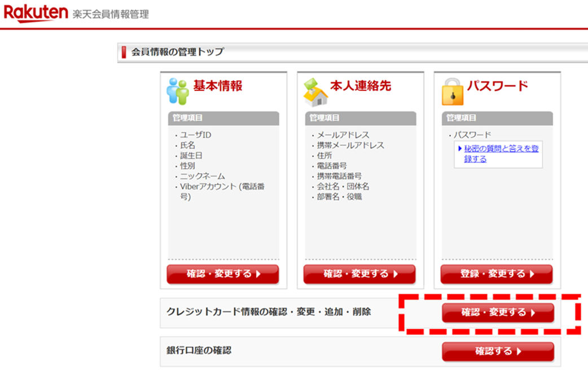Viewport: 588px width, 370px height.
Task: Click 確認する for 銀行口座の確認
Action: pos(498,351)
